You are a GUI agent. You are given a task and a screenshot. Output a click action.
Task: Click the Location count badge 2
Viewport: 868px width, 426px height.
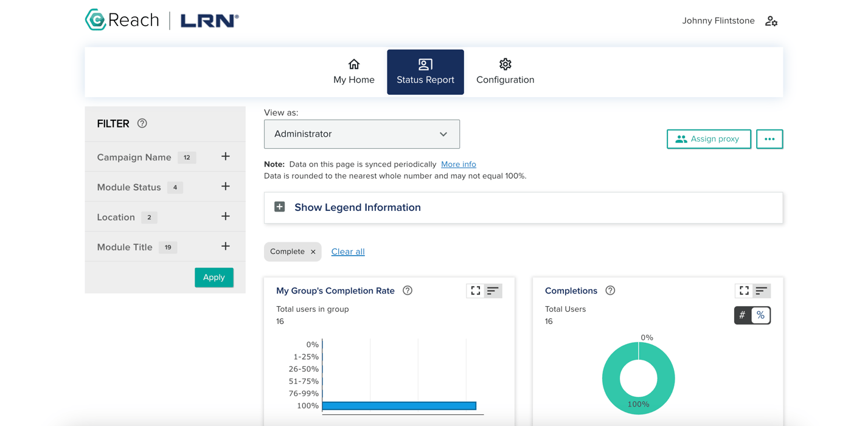(x=149, y=217)
